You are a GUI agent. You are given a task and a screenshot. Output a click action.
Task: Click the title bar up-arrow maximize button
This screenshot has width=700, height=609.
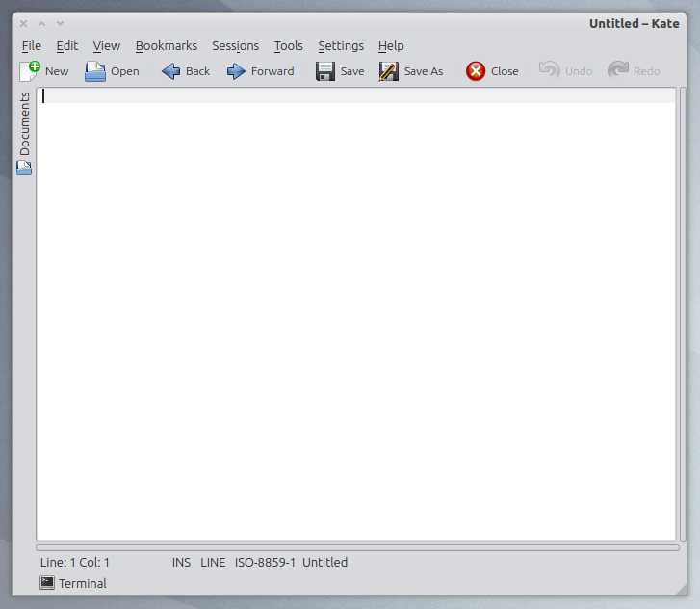coord(42,24)
